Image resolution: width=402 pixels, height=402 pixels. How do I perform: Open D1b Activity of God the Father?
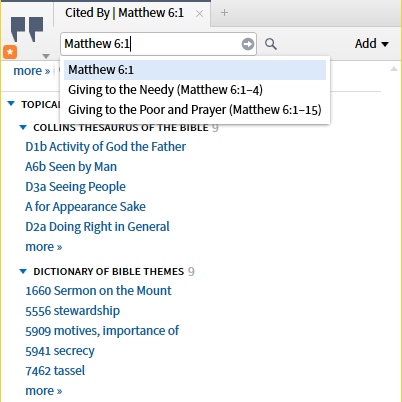pos(106,147)
